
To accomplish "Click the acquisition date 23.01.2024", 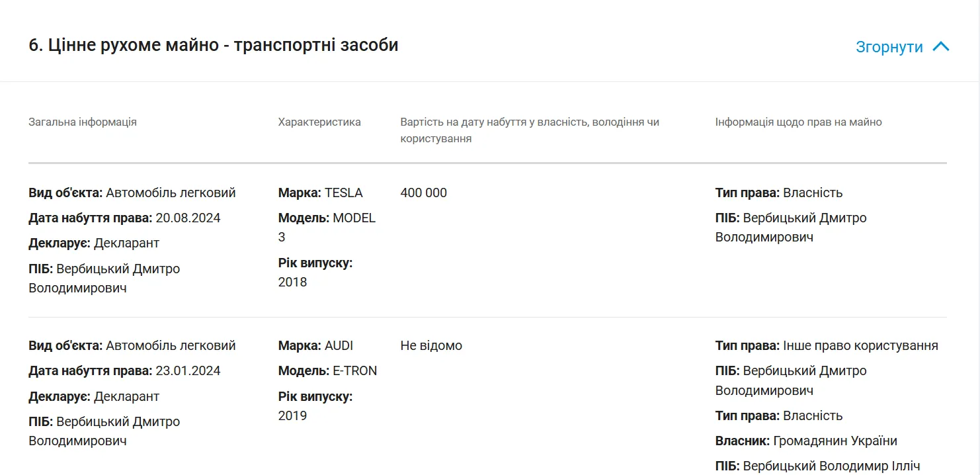I will (x=188, y=370).
